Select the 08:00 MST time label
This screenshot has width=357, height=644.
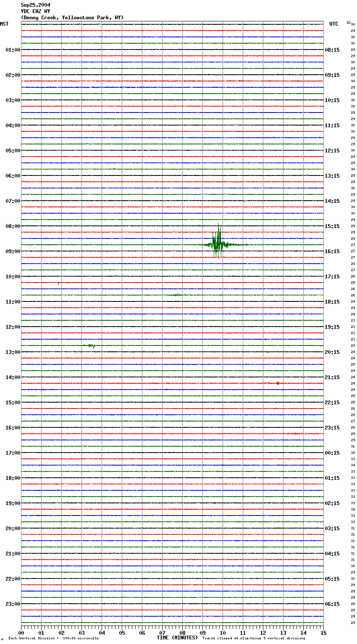(13, 226)
